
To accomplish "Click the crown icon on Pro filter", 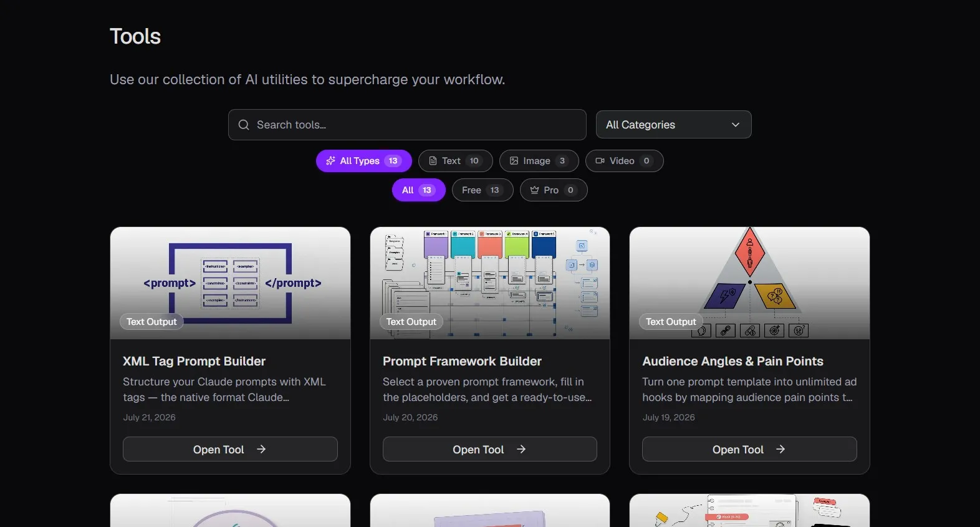I will click(x=534, y=190).
